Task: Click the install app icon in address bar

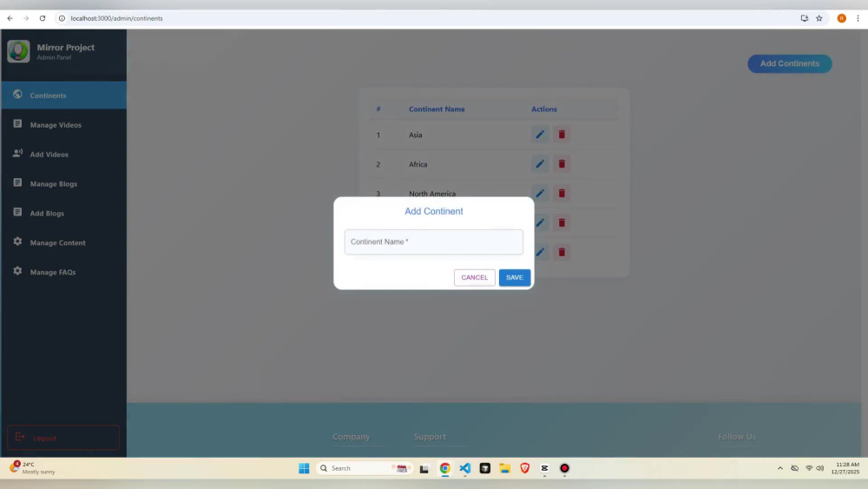Action: click(x=805, y=18)
